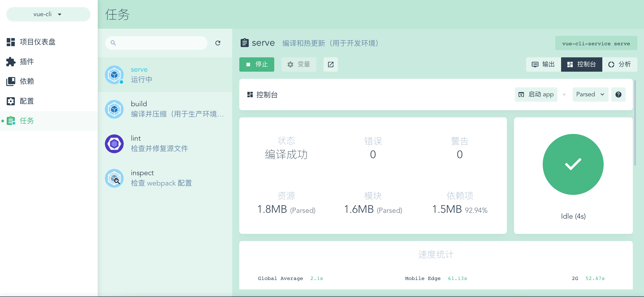Select the build task entry
Screen dimensions: 644x297
[165, 109]
